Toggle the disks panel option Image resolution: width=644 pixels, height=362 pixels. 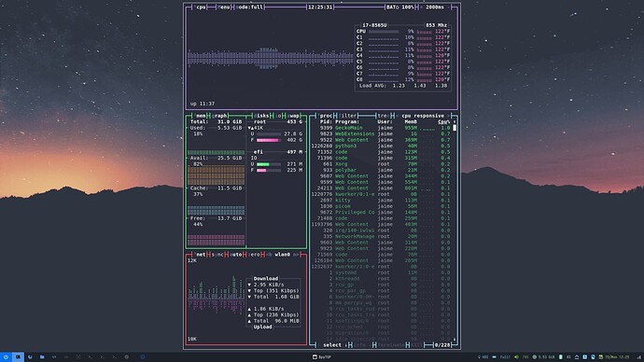click(x=261, y=116)
